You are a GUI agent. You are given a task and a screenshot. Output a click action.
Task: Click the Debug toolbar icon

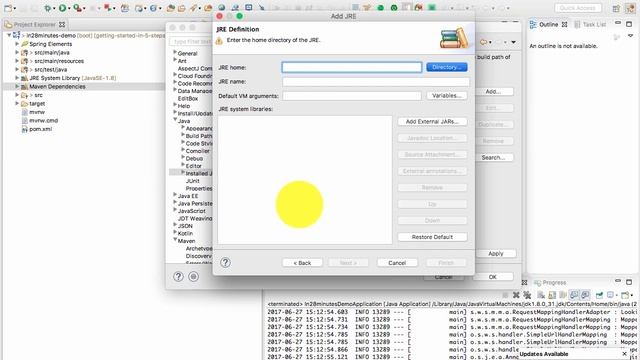(x=48, y=8)
